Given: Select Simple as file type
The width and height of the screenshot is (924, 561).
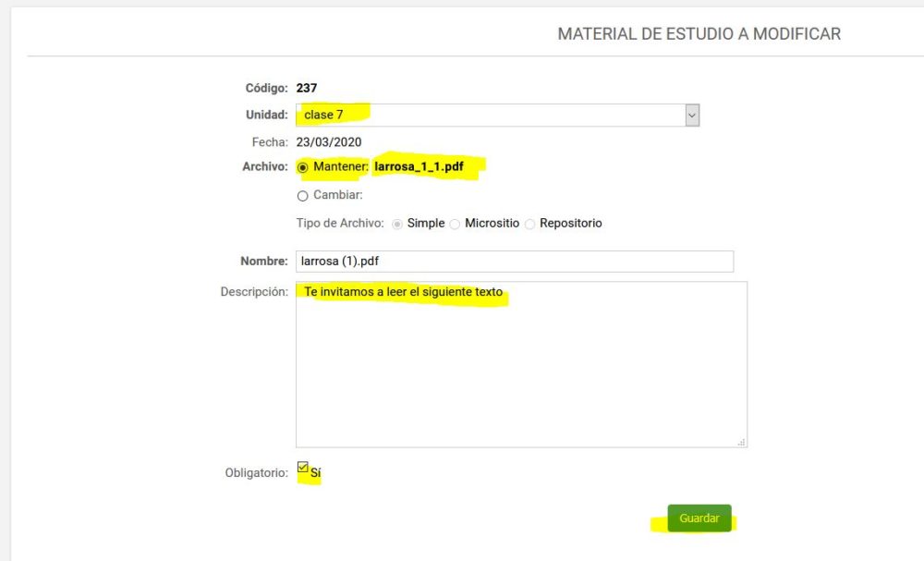Looking at the screenshot, I should pos(397,224).
